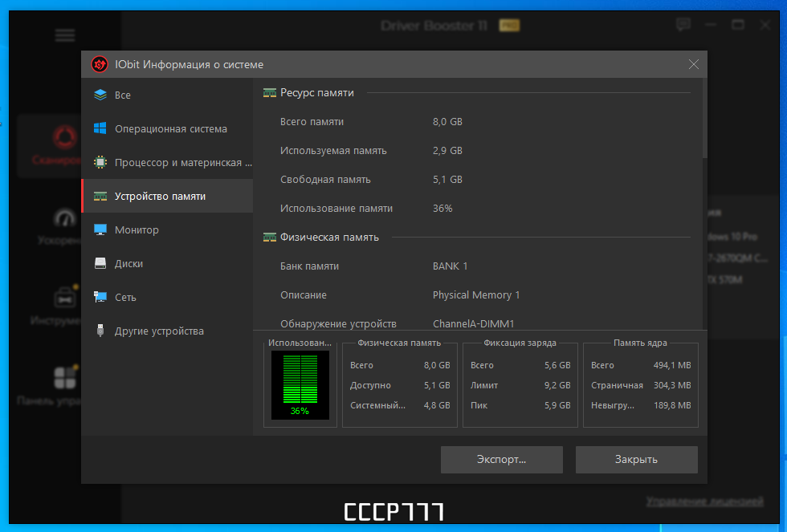Click the Закрыть button

pos(636,459)
